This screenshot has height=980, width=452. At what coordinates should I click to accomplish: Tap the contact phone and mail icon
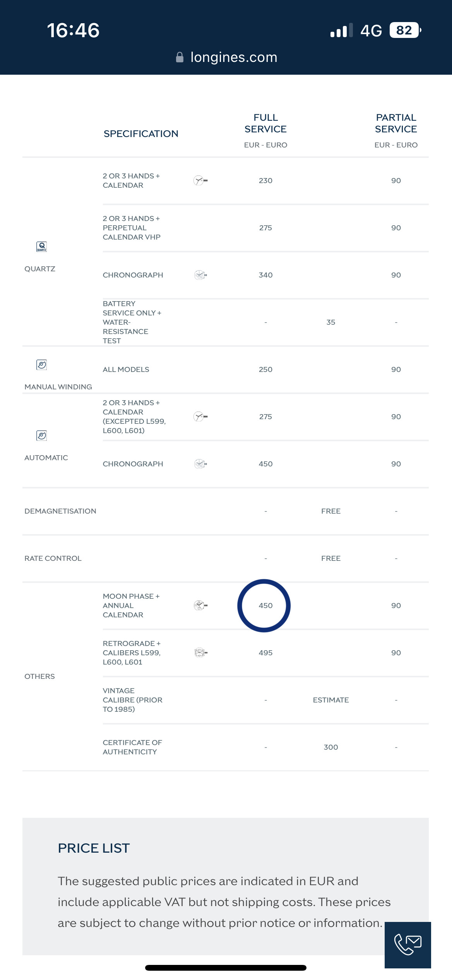(x=407, y=944)
